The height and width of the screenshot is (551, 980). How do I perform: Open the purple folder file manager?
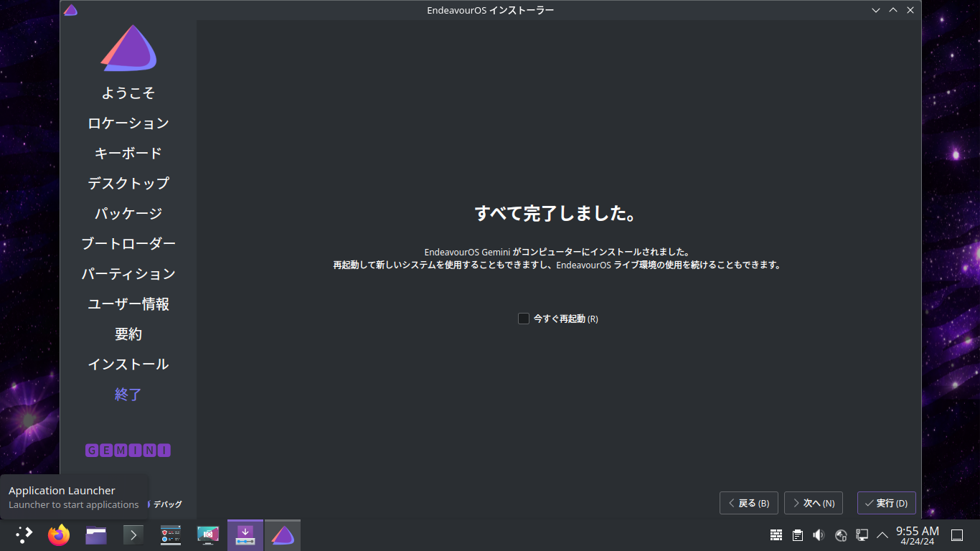point(96,534)
